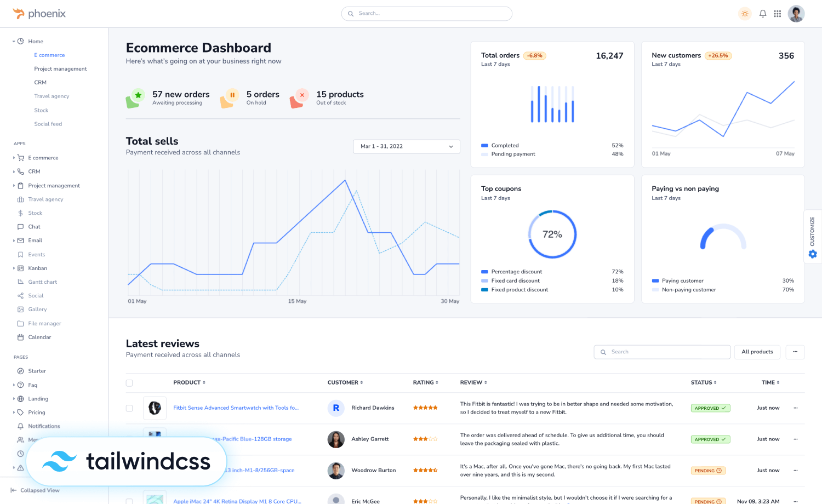The width and height of the screenshot is (822, 504).
Task: Open the Mar 1 - 31, 2022 date dropdown
Action: [406, 146]
